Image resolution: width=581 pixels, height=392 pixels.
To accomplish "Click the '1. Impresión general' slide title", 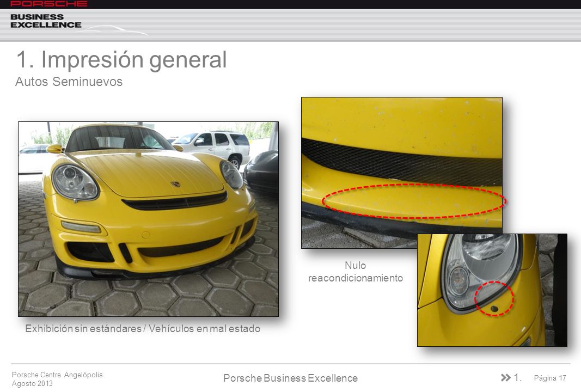I will 121,59.
